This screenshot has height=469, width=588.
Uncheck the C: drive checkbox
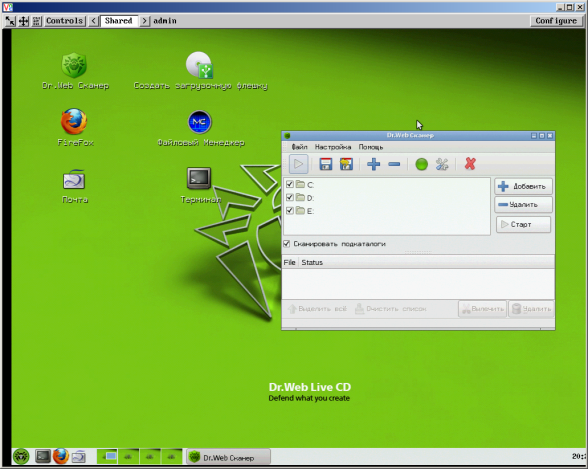point(290,184)
